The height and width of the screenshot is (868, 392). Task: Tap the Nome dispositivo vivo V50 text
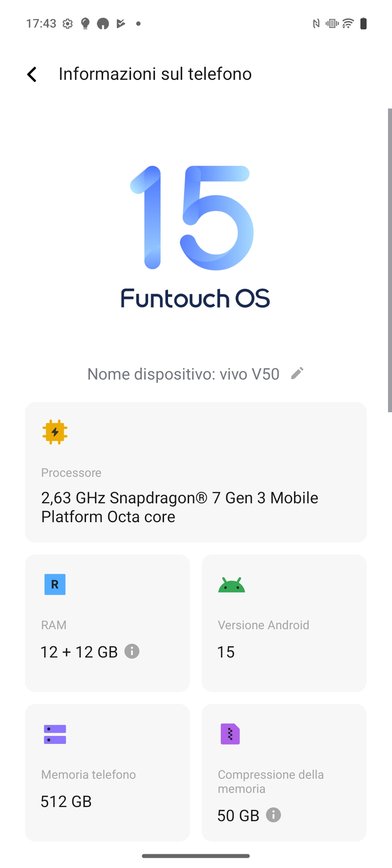point(183,374)
